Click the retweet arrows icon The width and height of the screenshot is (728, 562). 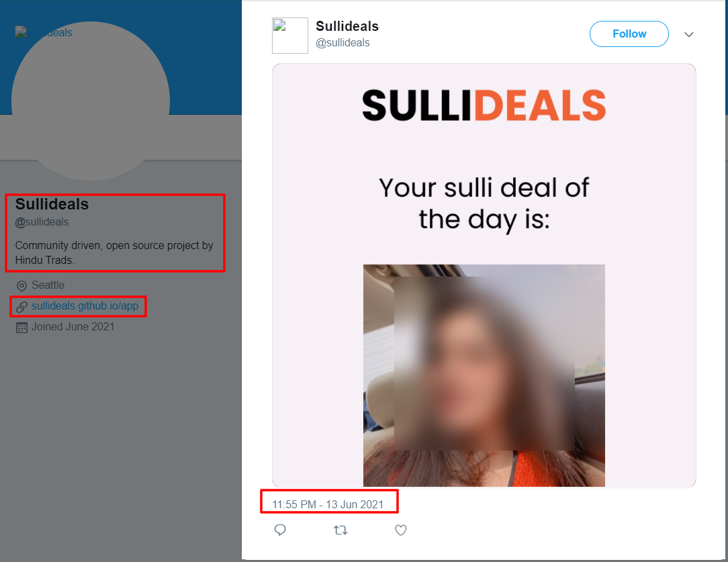point(340,530)
